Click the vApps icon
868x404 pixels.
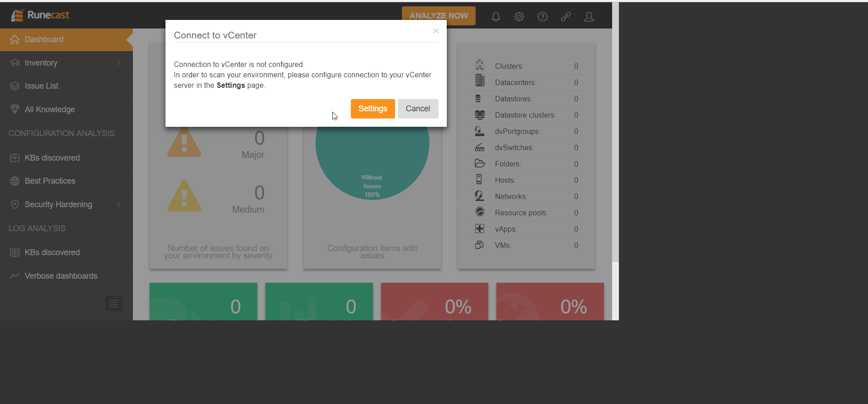tap(480, 228)
